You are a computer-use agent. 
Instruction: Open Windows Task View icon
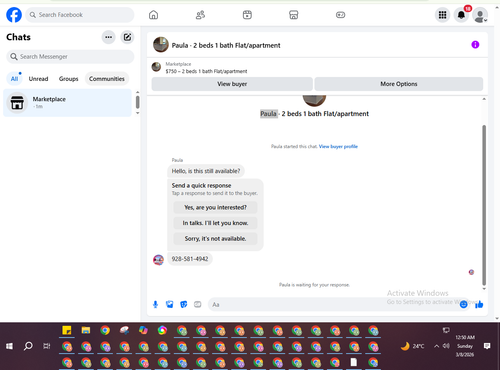point(47,346)
